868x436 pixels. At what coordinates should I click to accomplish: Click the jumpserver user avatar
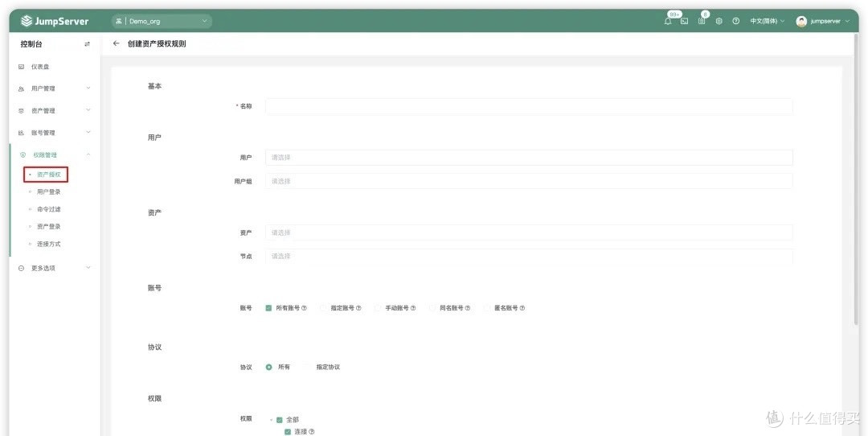(801, 21)
